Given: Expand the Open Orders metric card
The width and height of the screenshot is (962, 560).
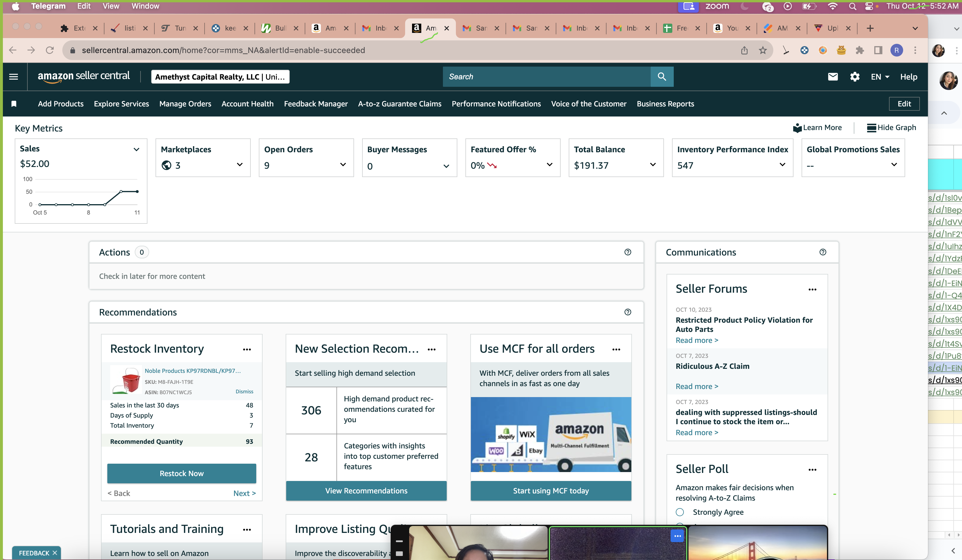Looking at the screenshot, I should (343, 164).
